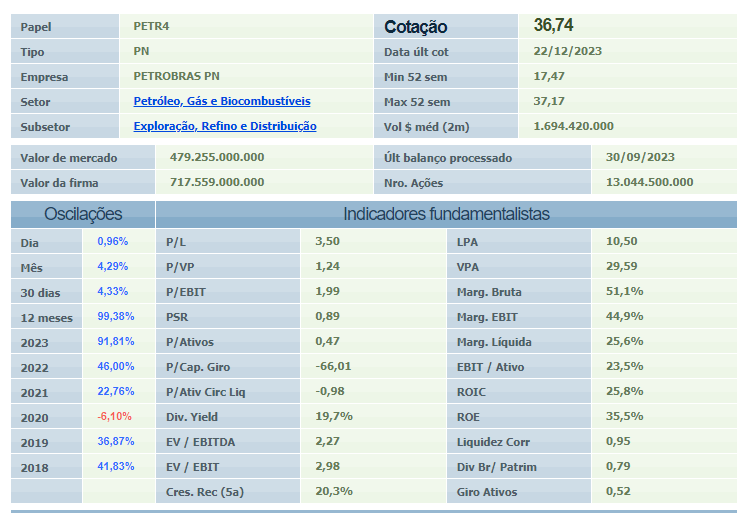Click the EBIT / Ativo value 23,5%
Screen dimensions: 745x513
click(624, 366)
